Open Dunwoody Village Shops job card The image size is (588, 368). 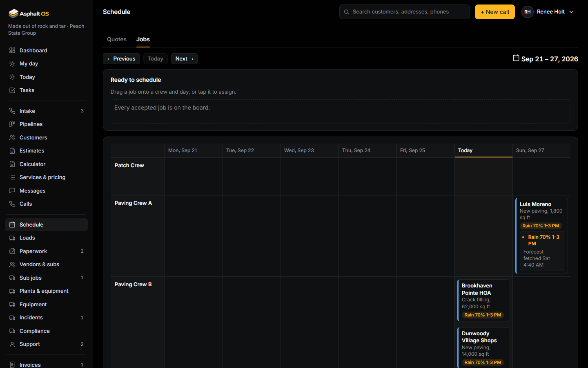(x=483, y=348)
